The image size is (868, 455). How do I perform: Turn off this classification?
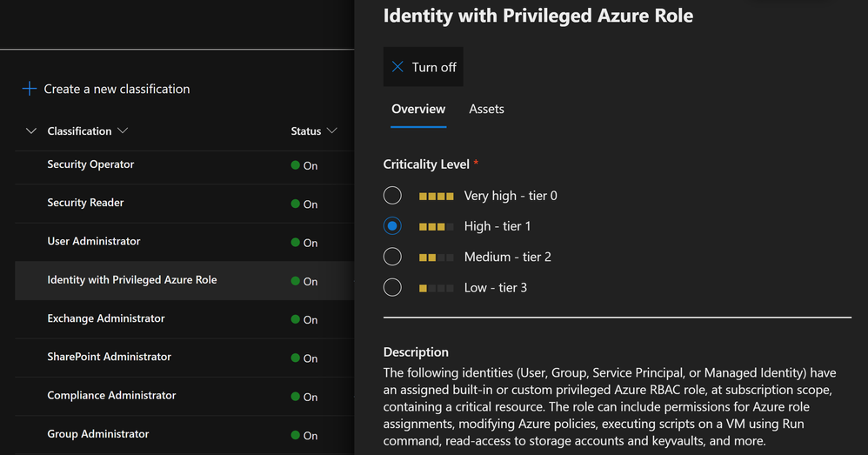(424, 67)
